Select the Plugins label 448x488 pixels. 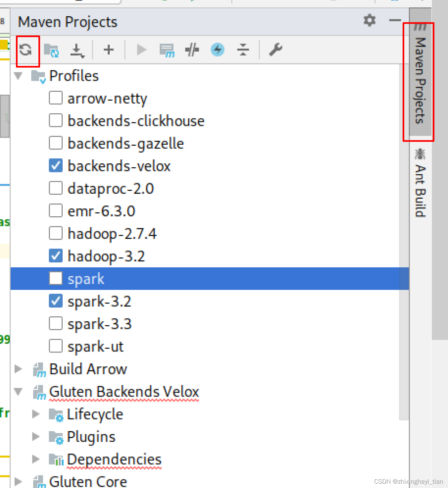(91, 437)
